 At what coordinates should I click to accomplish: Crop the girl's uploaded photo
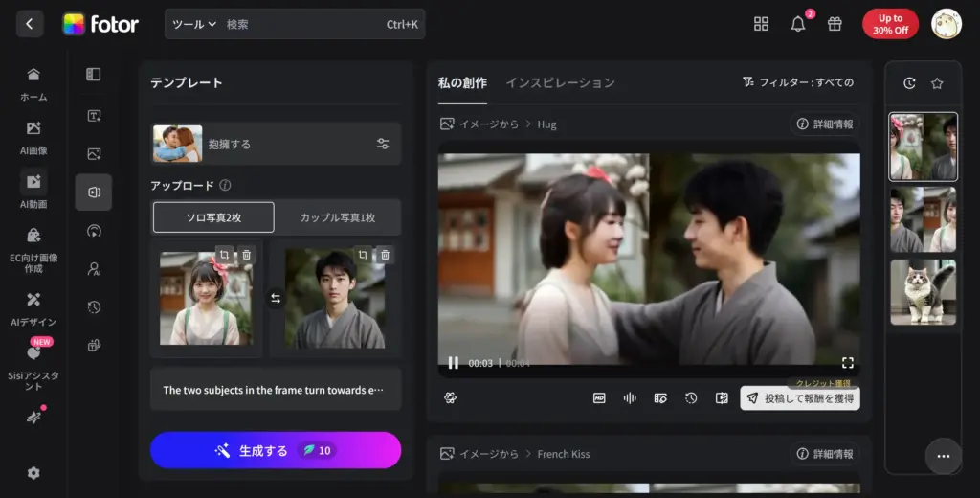(224, 255)
